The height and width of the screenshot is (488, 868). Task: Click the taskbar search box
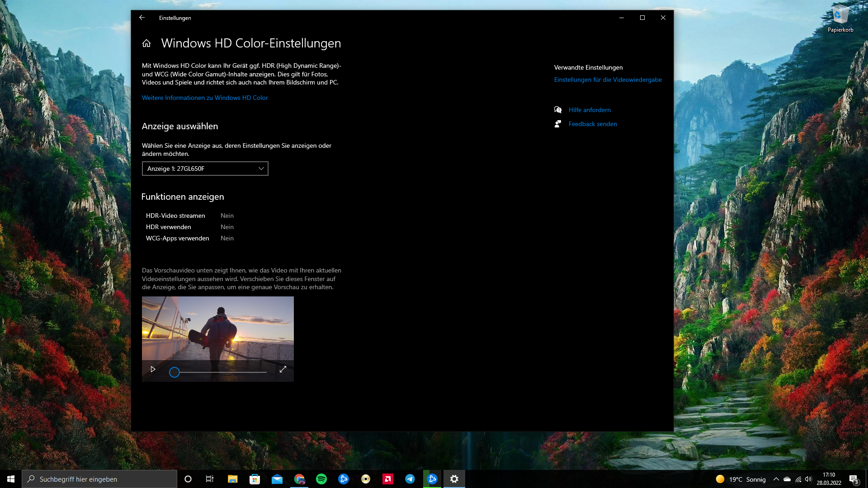(x=99, y=479)
